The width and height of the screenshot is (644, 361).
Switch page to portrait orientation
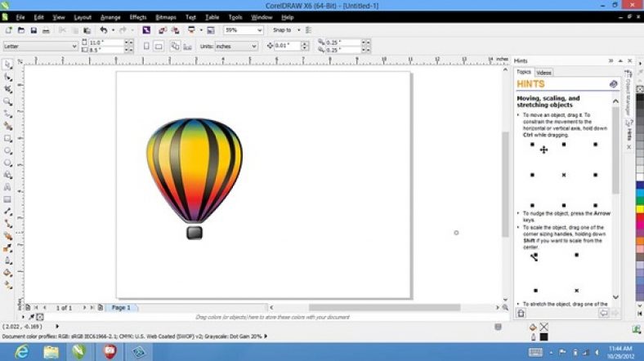click(146, 47)
